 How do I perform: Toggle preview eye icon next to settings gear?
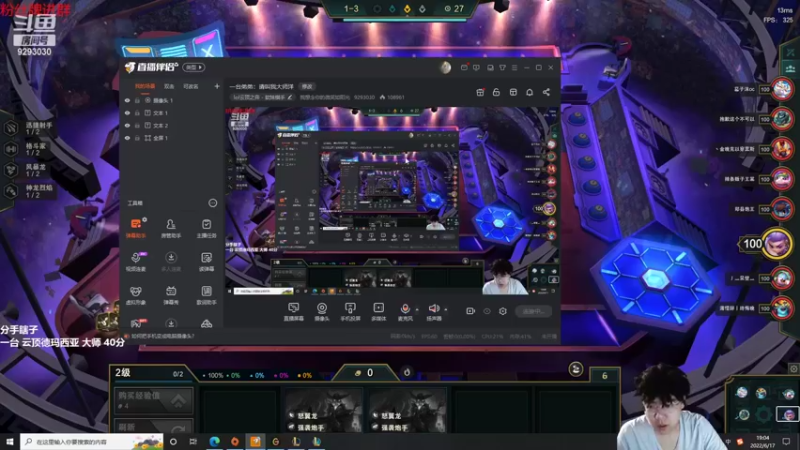pyautogui.click(x=487, y=311)
